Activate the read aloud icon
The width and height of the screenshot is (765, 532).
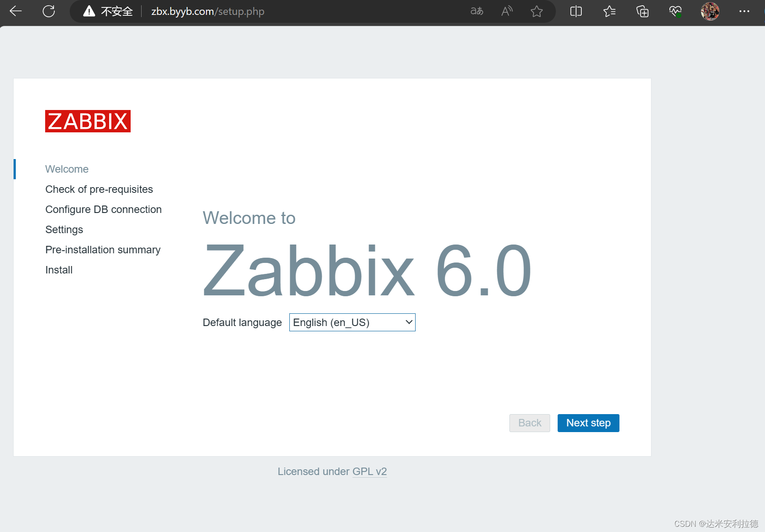click(x=507, y=11)
